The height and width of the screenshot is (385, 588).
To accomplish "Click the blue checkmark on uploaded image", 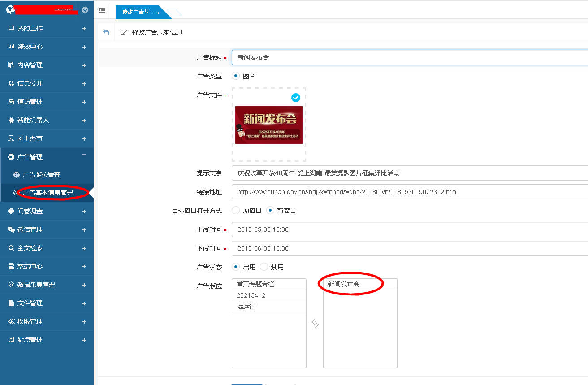I will pos(295,97).
